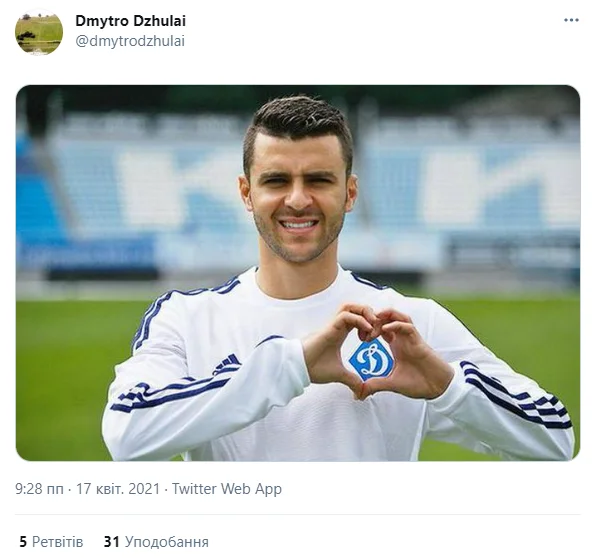Open the @dmytrodzhulai handle link
This screenshot has height=558, width=594.
pos(130,41)
